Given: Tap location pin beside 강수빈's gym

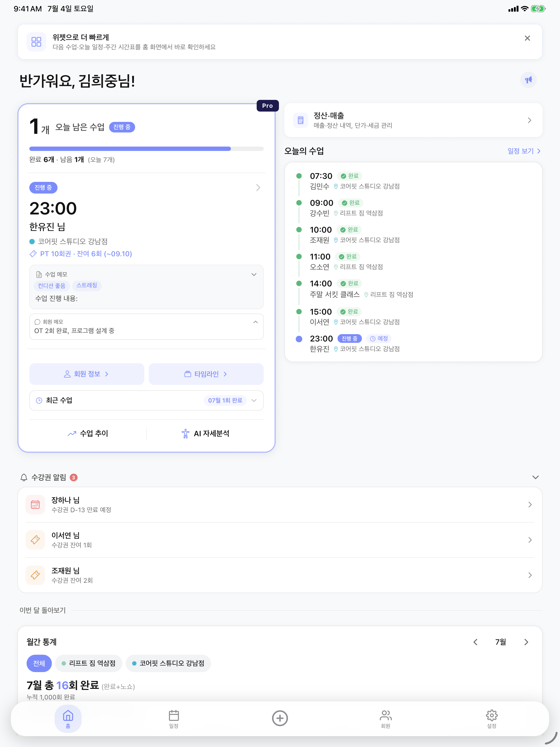Looking at the screenshot, I should pyautogui.click(x=336, y=213).
